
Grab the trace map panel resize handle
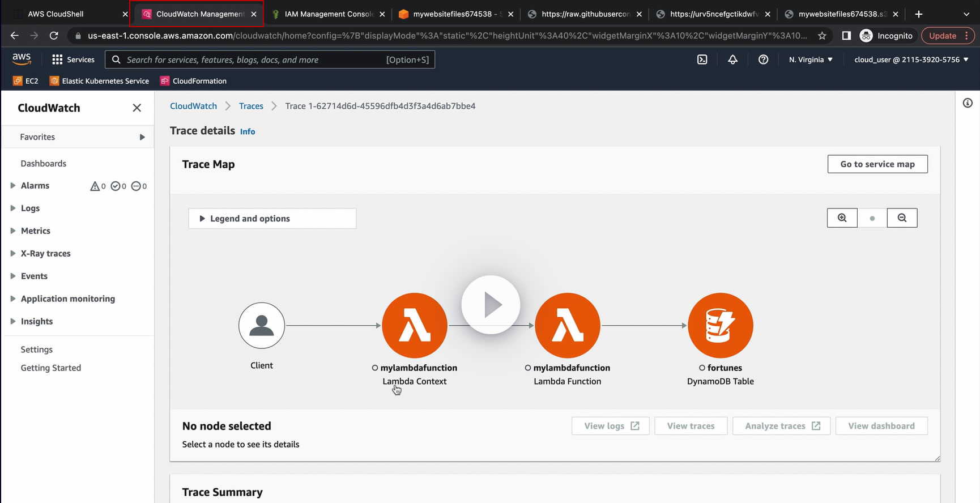click(x=938, y=459)
